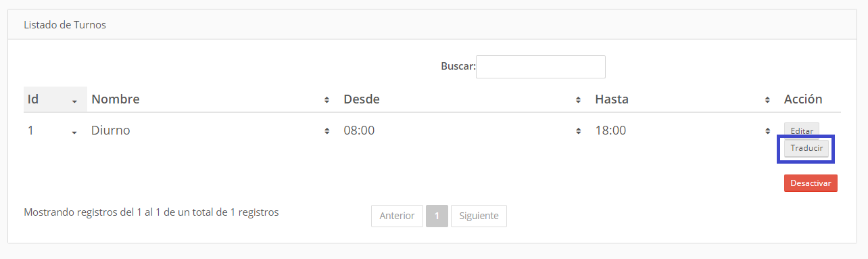Click the Hasta column header text
The image size is (868, 259).
(x=612, y=99)
